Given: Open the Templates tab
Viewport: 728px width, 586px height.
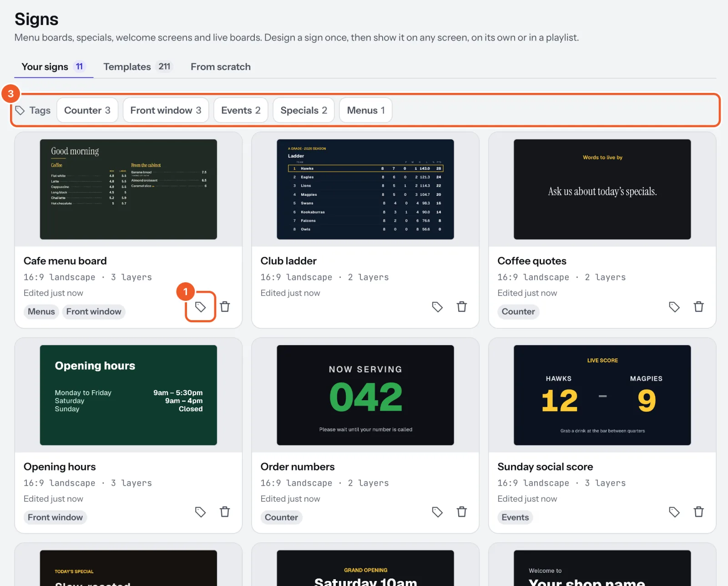Looking at the screenshot, I should 138,67.
